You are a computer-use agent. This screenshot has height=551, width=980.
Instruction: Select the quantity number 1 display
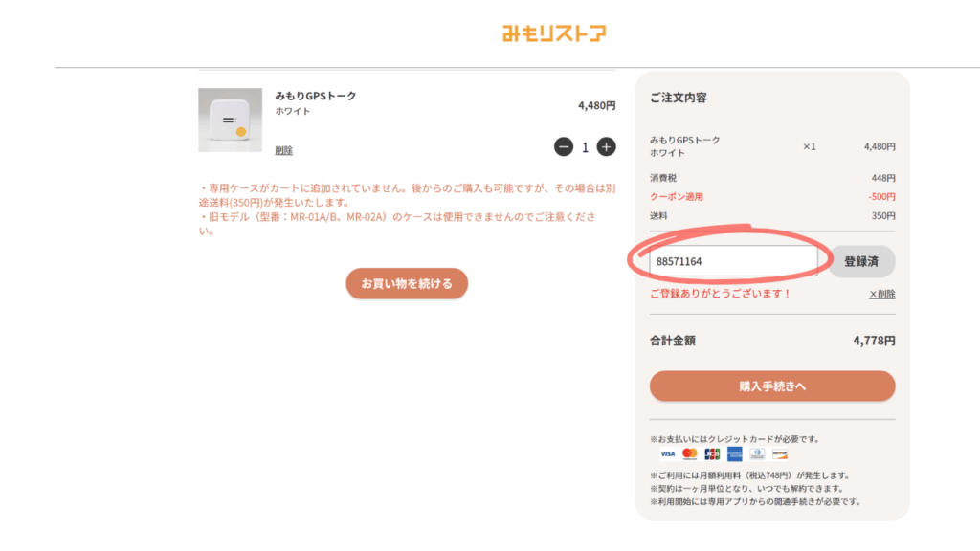(586, 147)
